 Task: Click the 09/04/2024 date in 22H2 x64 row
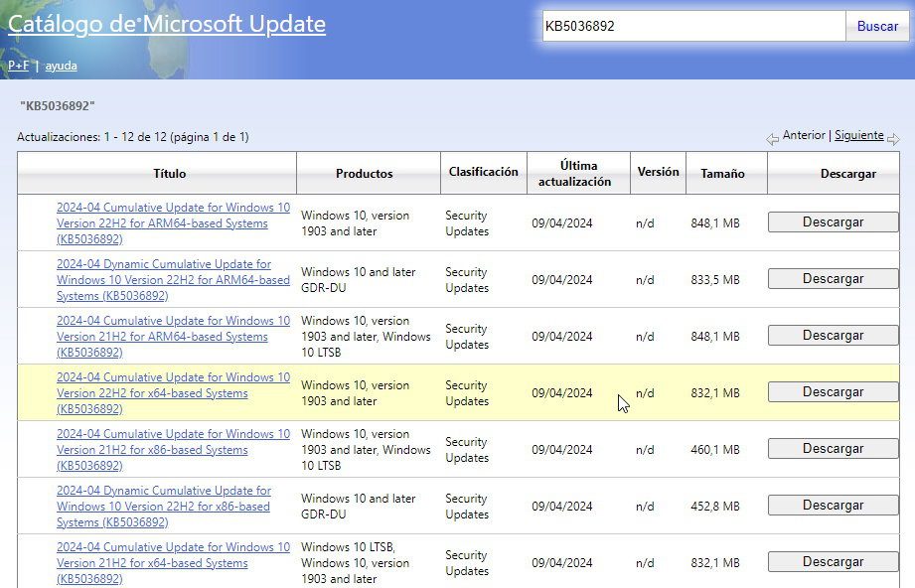pyautogui.click(x=562, y=393)
